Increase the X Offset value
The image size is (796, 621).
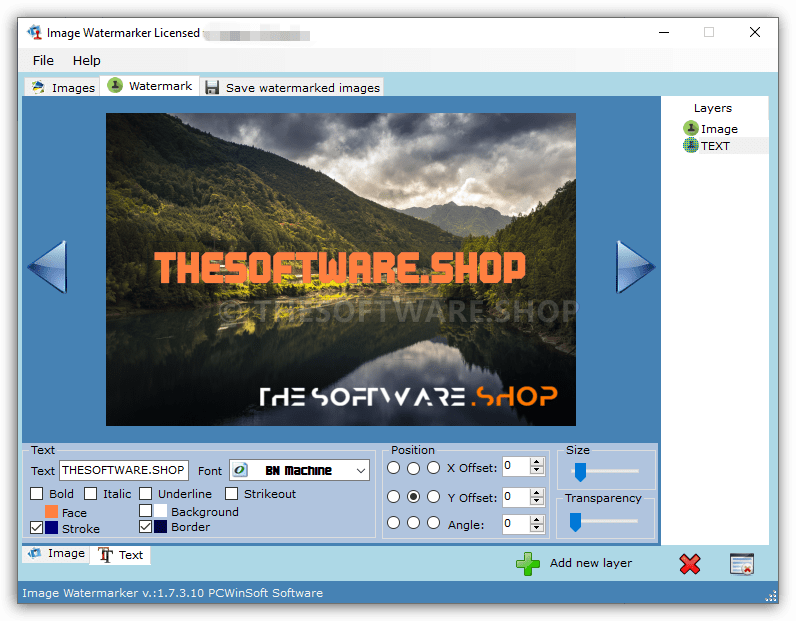point(537,462)
